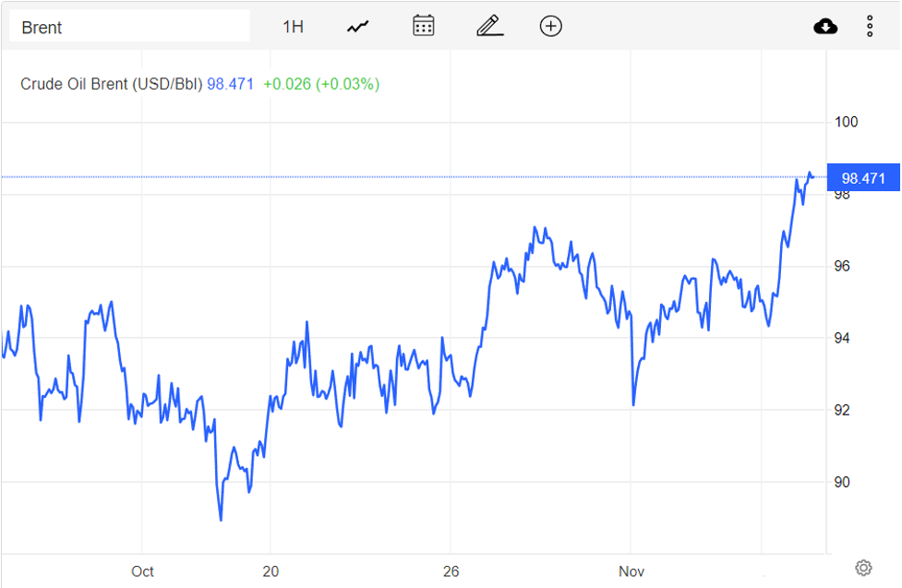The image size is (902, 588).
Task: Click the 20 date label on time axis
Action: point(271,571)
